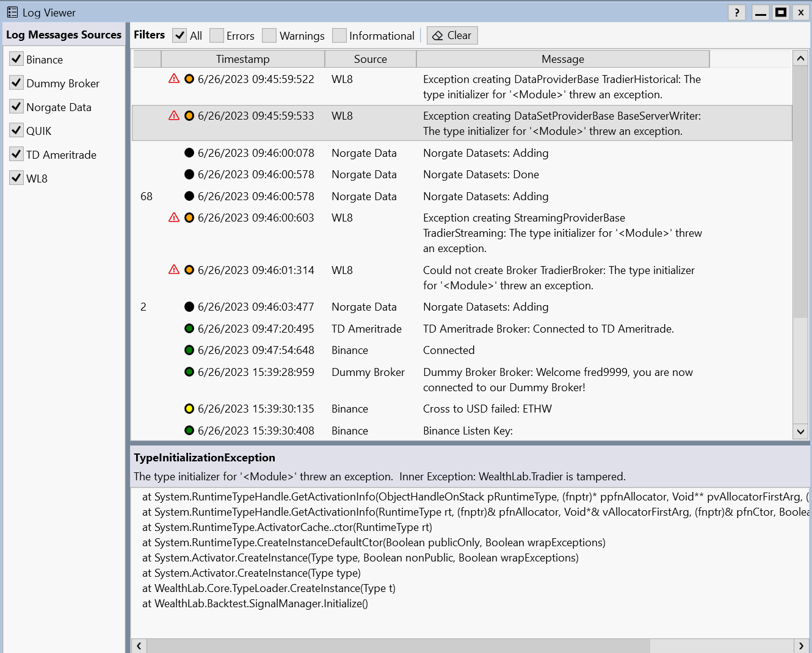Viewport: 812px width, 653px height.
Task: Click the yellow dot on the ETHW cross failure row
Action: pyautogui.click(x=189, y=408)
